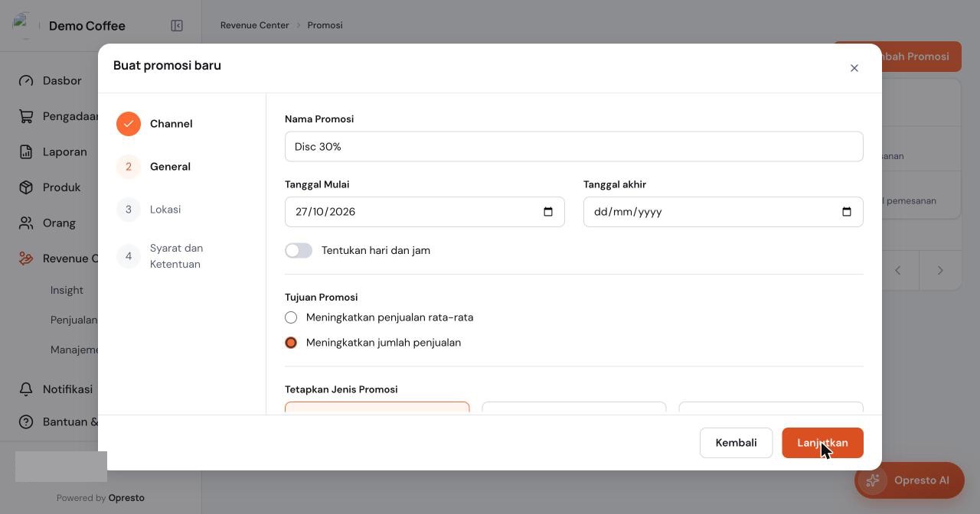
Task: Click the Tambah Promosi button behind dialog
Action: (x=922, y=57)
